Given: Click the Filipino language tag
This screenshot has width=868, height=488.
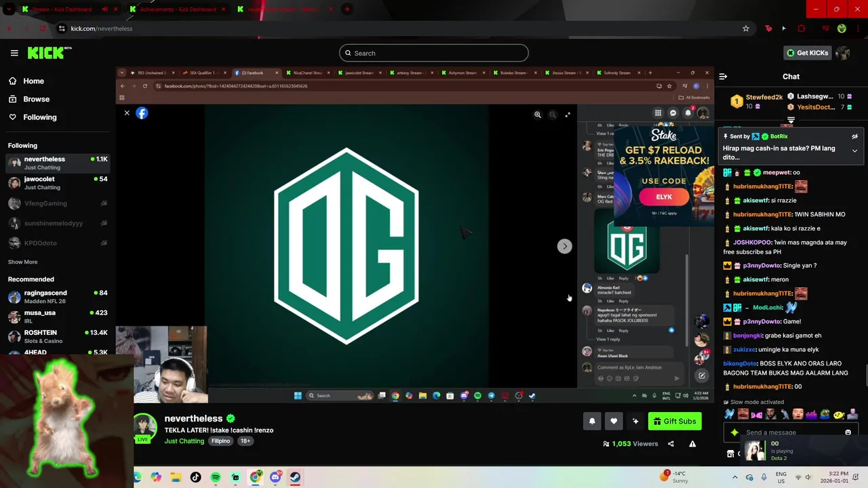Looking at the screenshot, I should (x=220, y=441).
